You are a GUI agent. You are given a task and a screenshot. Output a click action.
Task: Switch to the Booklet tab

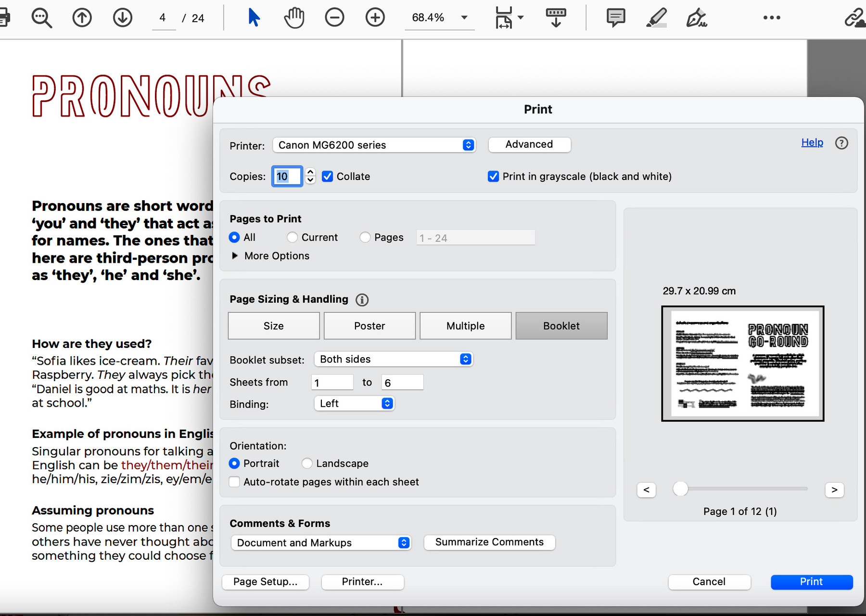point(561,326)
